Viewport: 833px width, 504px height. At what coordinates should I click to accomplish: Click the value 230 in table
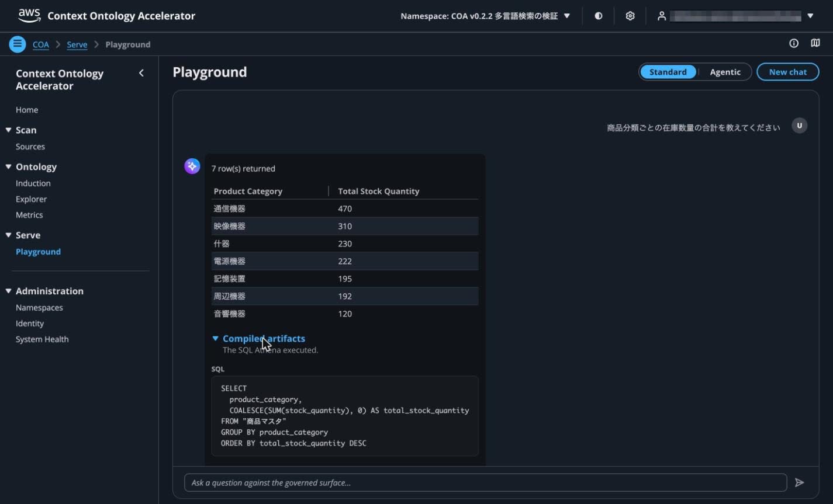click(x=345, y=244)
